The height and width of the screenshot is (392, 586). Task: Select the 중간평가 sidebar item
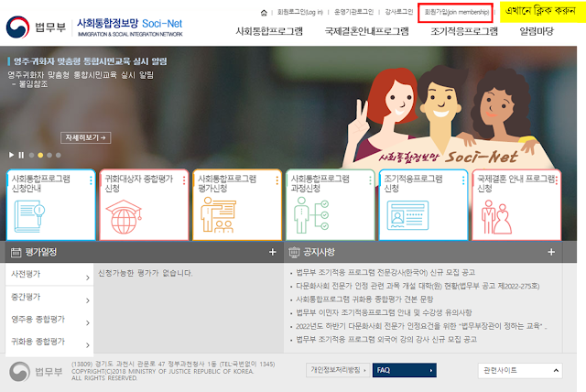[x=48, y=296]
